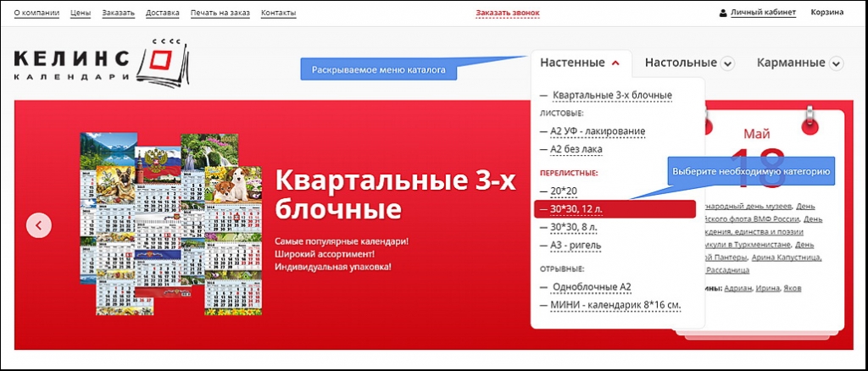Open the Корзина cart
The image size is (868, 371).
(x=827, y=12)
